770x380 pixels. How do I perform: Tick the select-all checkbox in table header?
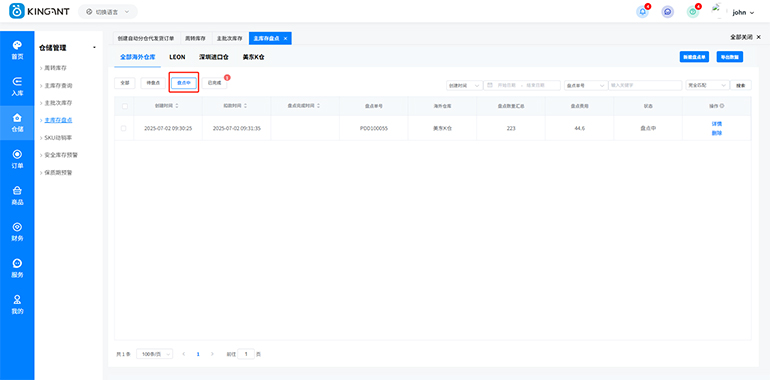[125, 106]
